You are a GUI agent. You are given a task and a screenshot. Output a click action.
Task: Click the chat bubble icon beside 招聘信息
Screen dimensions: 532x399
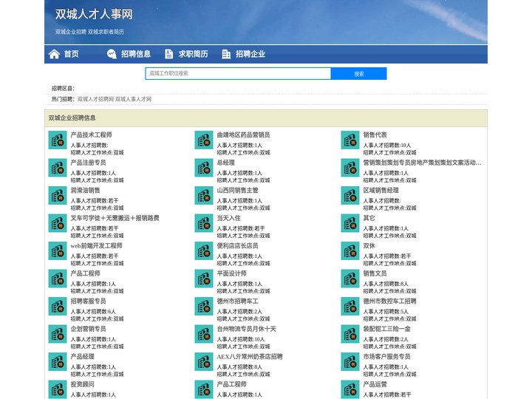pos(112,54)
